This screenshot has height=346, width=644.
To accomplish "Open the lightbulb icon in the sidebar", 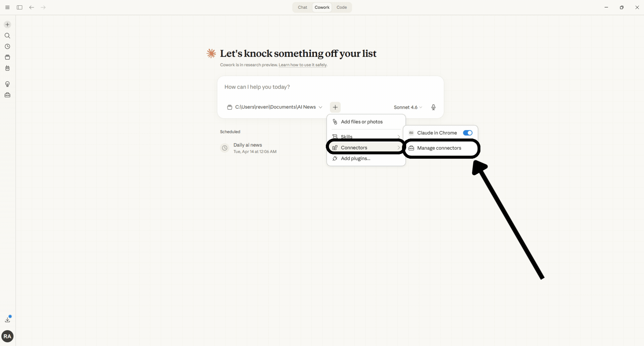I will (x=7, y=84).
